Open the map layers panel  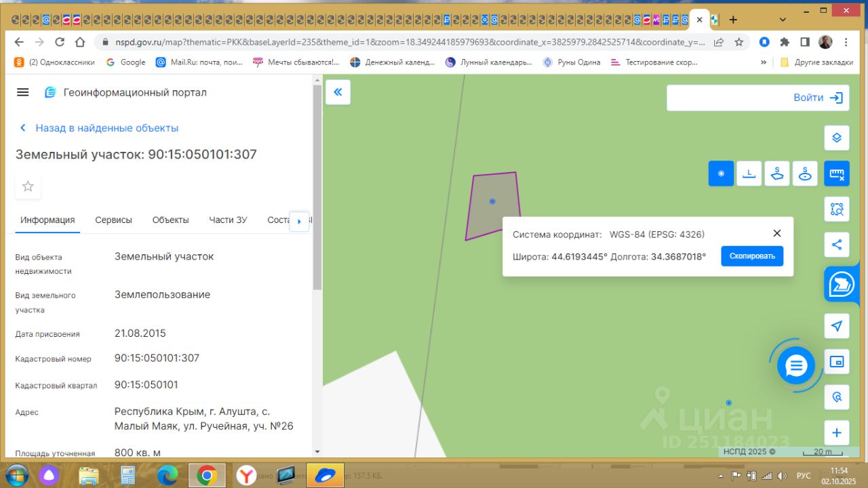point(837,138)
